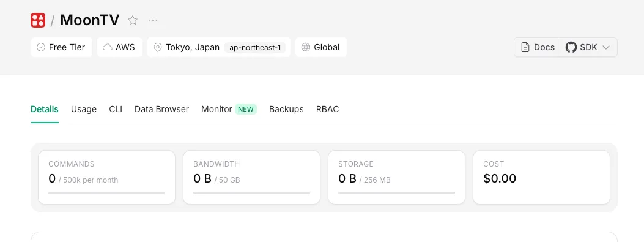Screen dimensions: 644x242
Task: Click the Global badge
Action: click(320, 47)
